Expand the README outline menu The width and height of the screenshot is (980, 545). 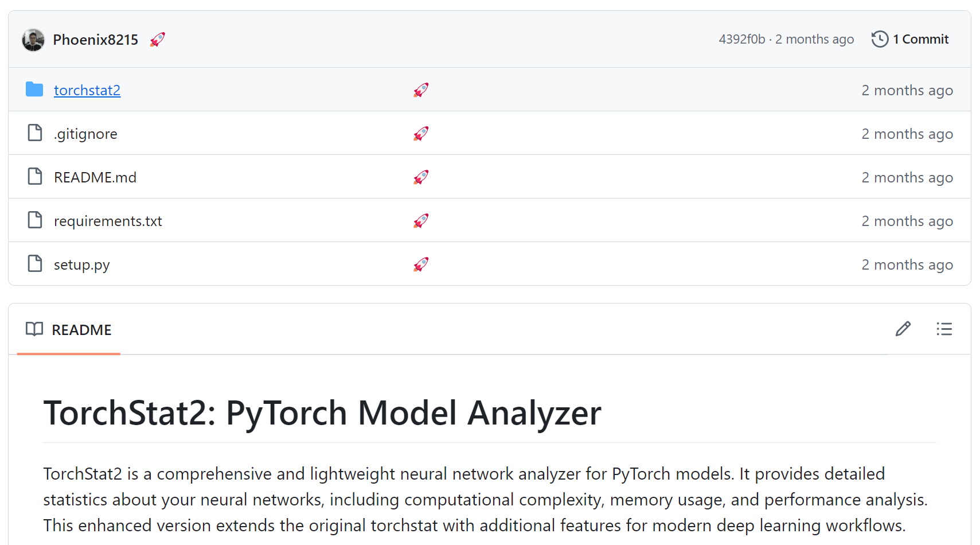coord(944,329)
